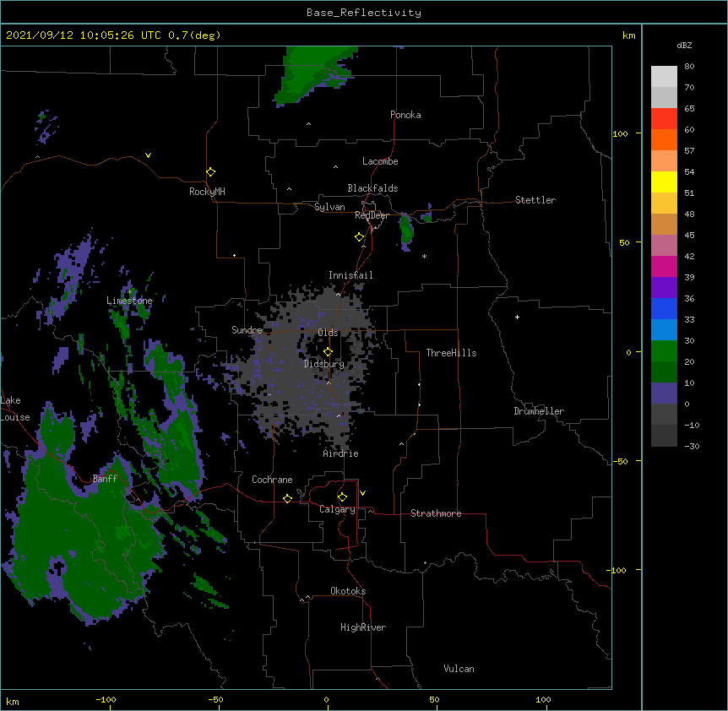
Task: Click the 80 value in the dBZ legend
Action: pyautogui.click(x=689, y=67)
